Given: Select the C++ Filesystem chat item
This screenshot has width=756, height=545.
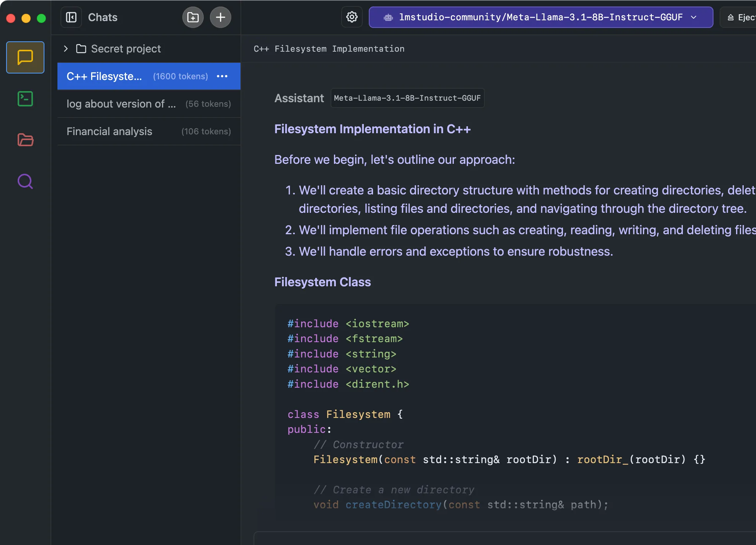Looking at the screenshot, I should coord(104,76).
